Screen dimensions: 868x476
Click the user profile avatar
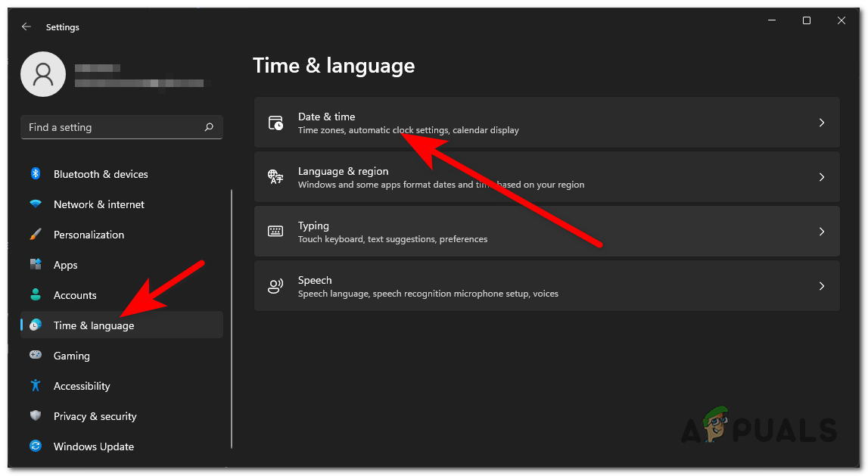(x=43, y=74)
